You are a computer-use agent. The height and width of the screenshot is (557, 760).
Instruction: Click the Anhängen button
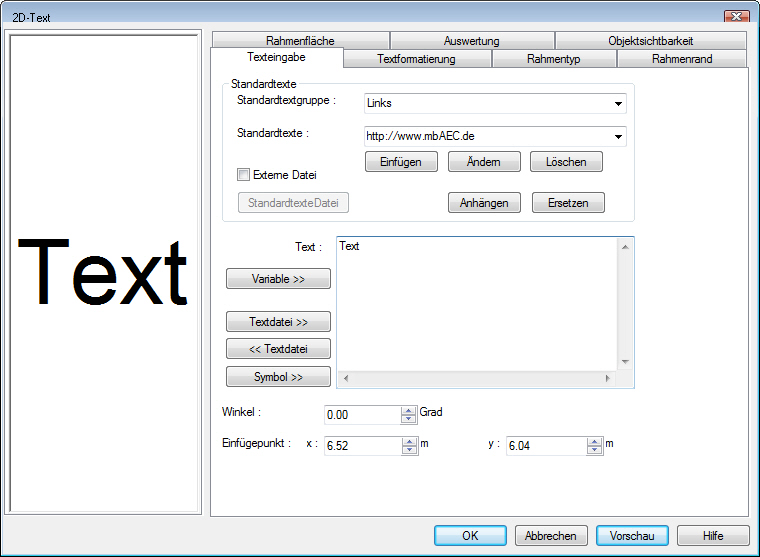click(484, 203)
